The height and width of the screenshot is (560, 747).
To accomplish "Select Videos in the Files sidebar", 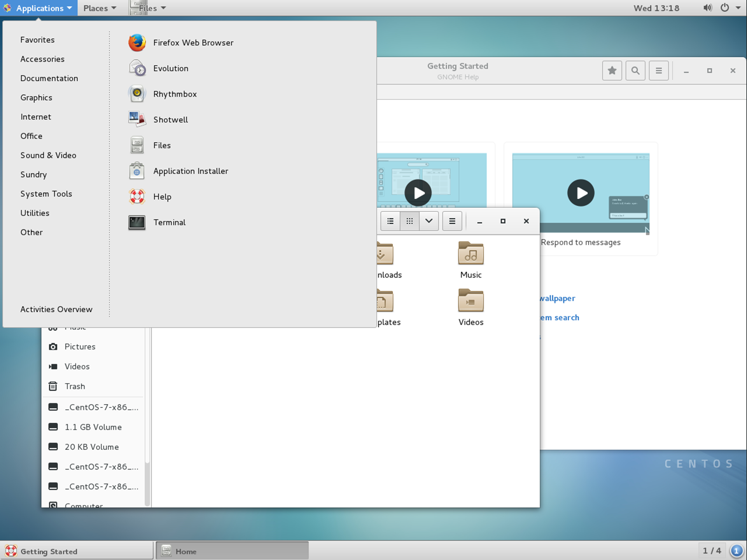I will click(x=77, y=366).
